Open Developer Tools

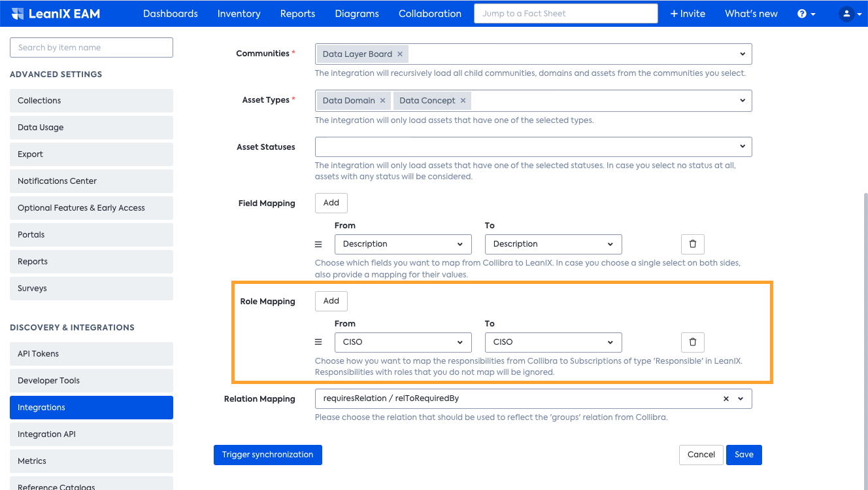tap(92, 381)
